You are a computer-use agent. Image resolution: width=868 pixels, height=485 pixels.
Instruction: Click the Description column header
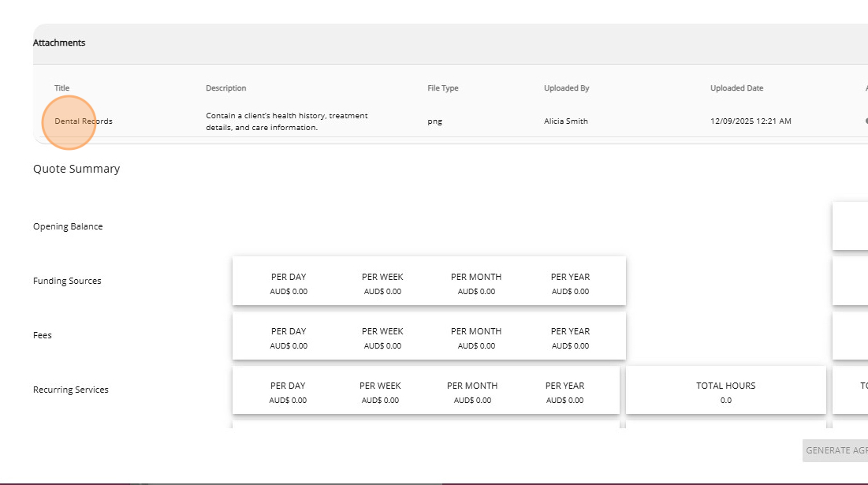click(x=226, y=88)
